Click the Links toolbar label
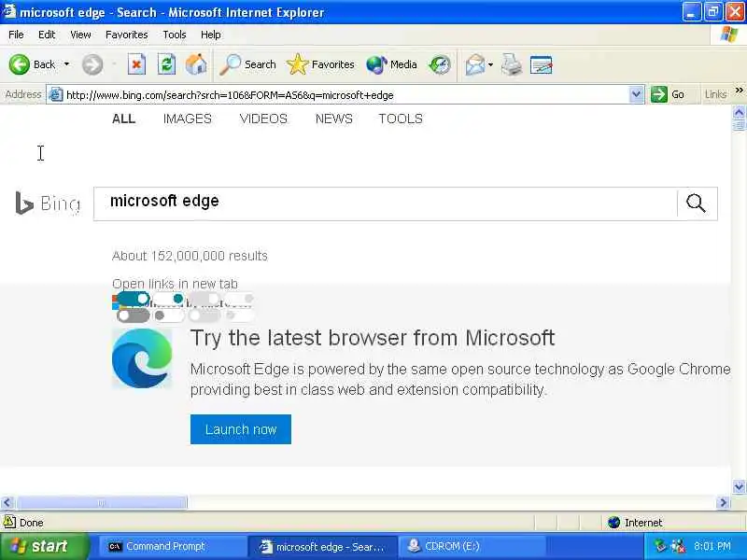Screen dimensions: 747x560 (x=715, y=94)
